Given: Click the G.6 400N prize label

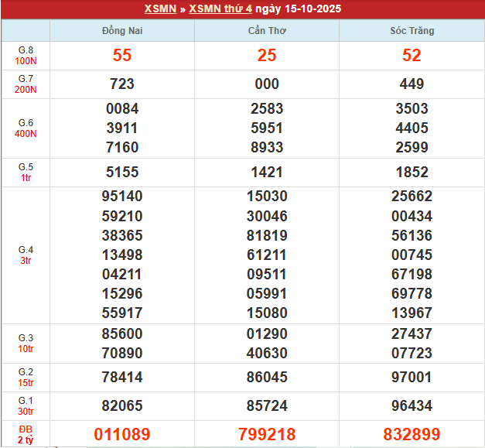Looking at the screenshot, I should [26, 128].
